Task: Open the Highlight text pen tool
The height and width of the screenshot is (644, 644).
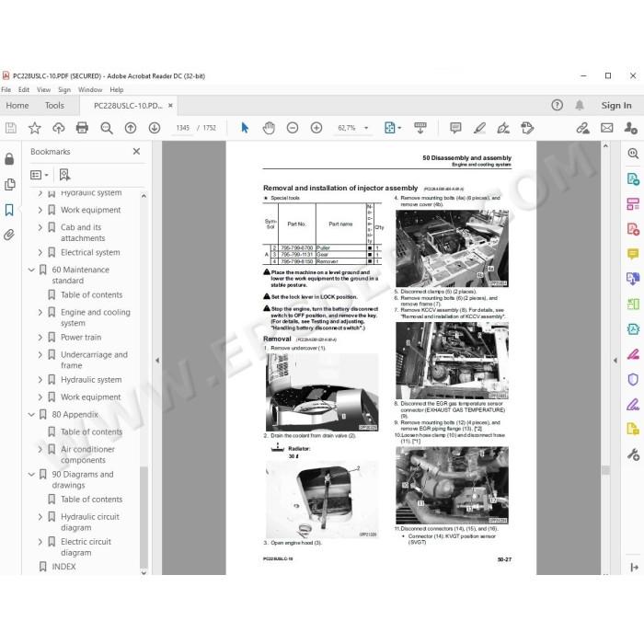Action: 479,128
